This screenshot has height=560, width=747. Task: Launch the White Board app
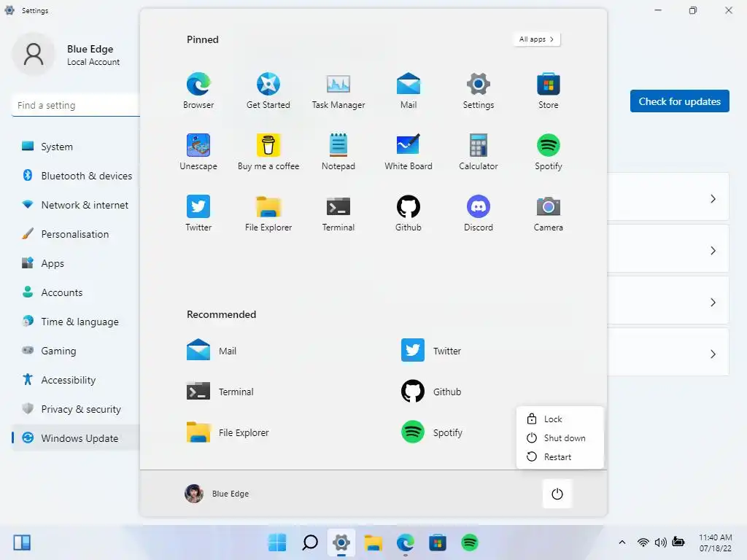click(x=409, y=152)
